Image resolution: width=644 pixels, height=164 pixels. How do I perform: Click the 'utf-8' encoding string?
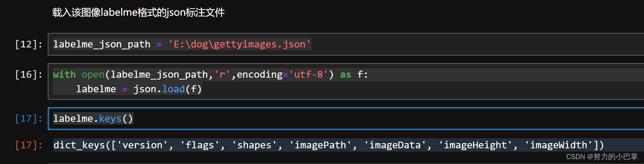[308, 75]
